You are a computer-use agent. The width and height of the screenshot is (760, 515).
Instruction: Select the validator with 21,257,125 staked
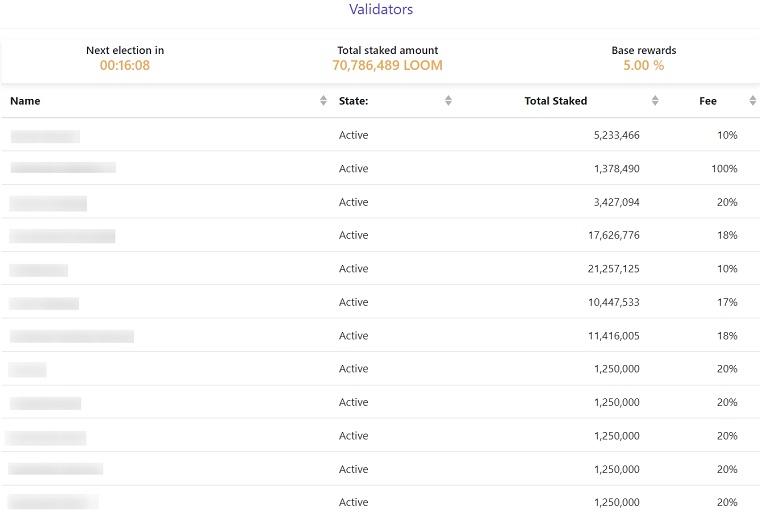click(x=380, y=268)
